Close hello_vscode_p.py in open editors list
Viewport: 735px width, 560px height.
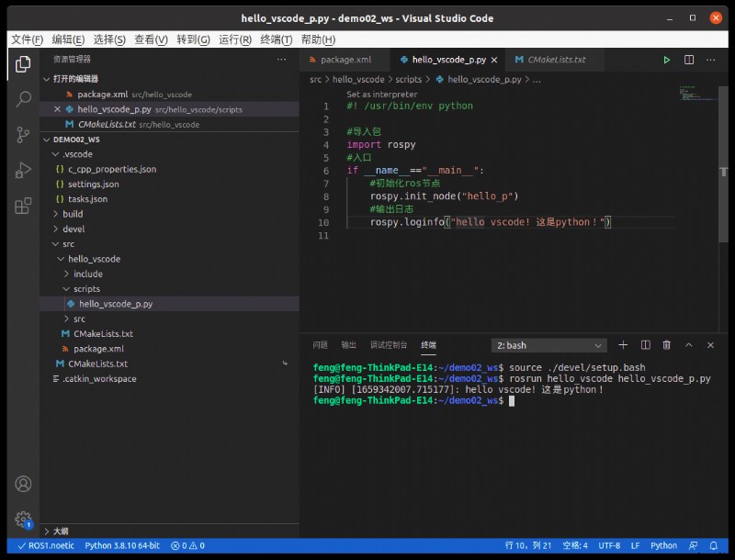tap(57, 109)
